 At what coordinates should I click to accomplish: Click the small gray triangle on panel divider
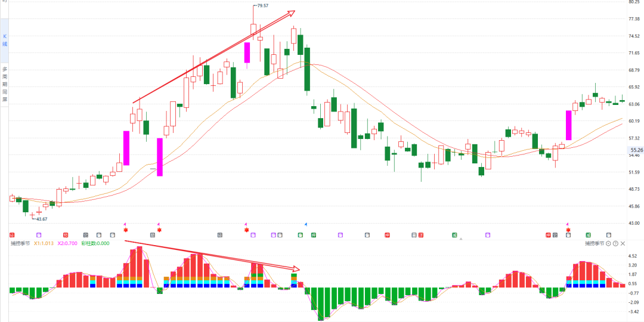pos(461,239)
